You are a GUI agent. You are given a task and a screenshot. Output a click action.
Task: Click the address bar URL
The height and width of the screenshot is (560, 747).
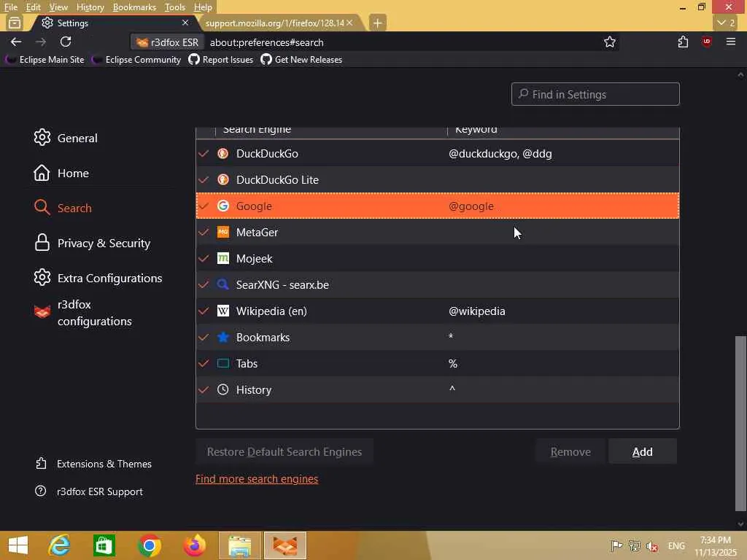267,42
